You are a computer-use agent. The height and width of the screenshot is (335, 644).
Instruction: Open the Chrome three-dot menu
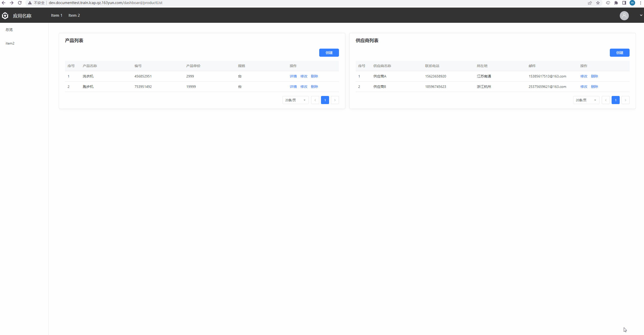641,3
